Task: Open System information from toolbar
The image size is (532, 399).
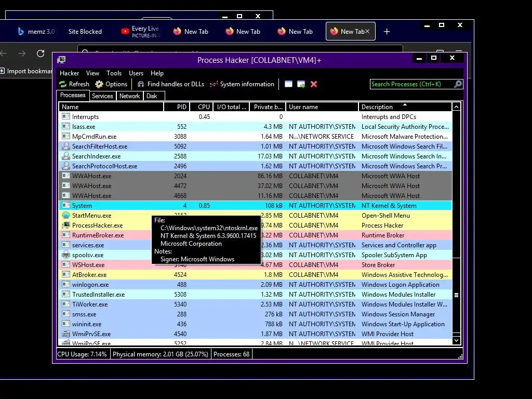Action: click(242, 84)
